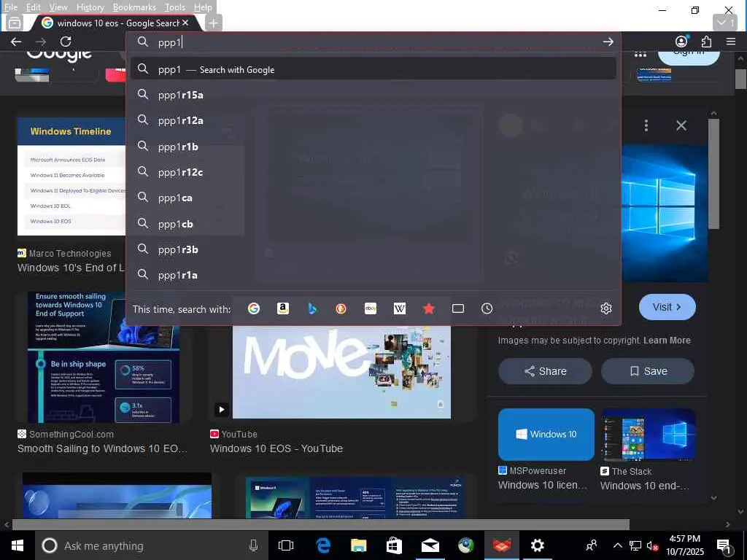Open File Explorer from the taskbar
Screen dimensions: 747x560
358,545
